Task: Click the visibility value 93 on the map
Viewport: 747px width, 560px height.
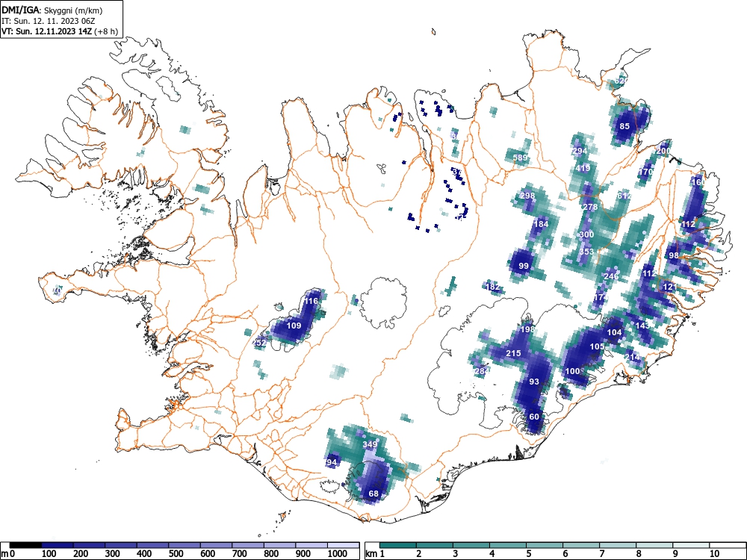Action: pyautogui.click(x=534, y=382)
